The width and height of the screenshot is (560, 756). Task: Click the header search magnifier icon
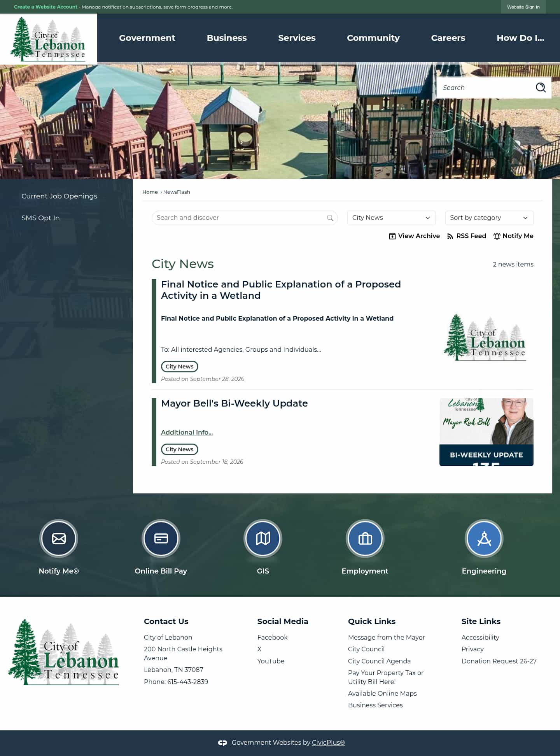541,88
